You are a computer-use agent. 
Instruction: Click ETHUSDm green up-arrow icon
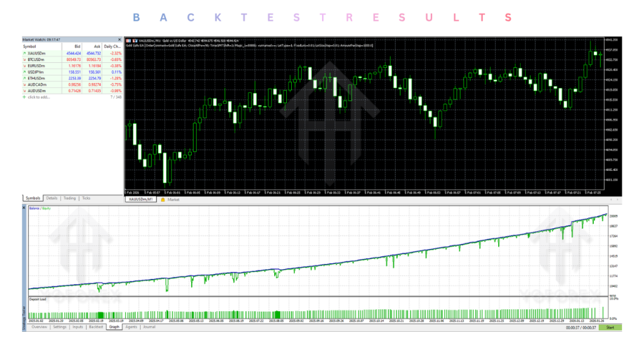coord(25,79)
